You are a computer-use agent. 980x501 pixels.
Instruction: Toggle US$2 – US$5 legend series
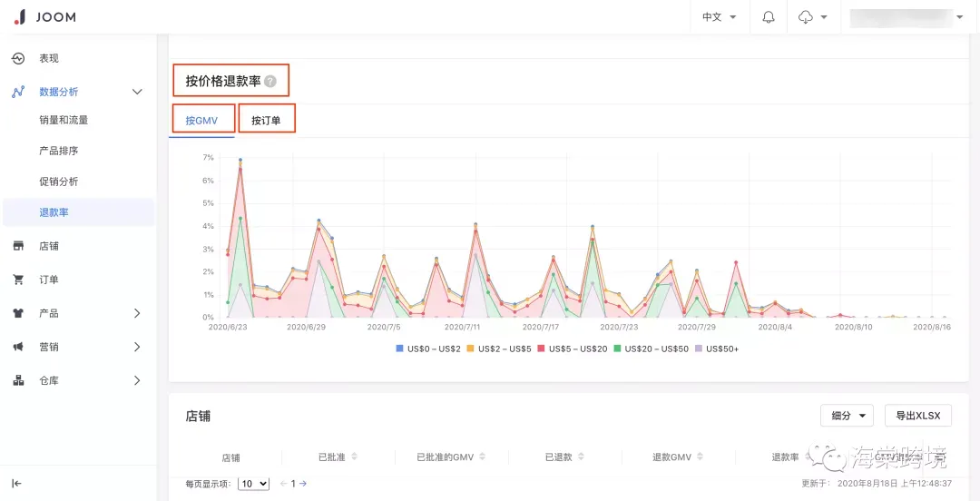(x=499, y=349)
